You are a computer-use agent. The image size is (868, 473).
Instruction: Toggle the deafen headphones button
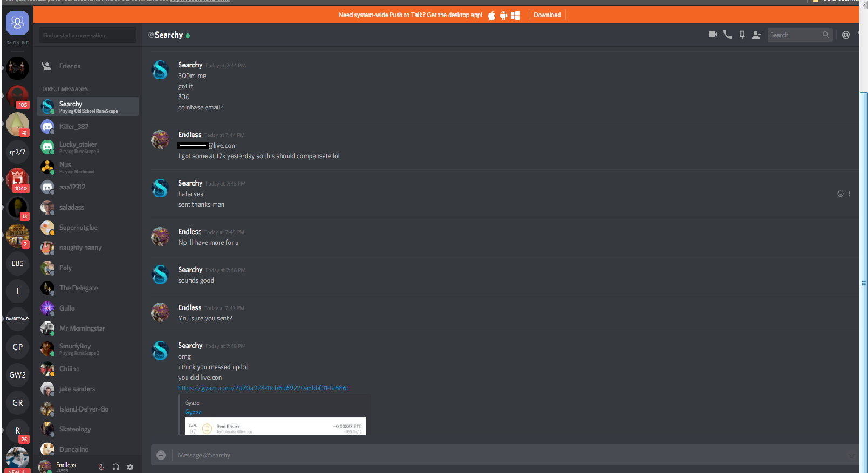(x=115, y=467)
